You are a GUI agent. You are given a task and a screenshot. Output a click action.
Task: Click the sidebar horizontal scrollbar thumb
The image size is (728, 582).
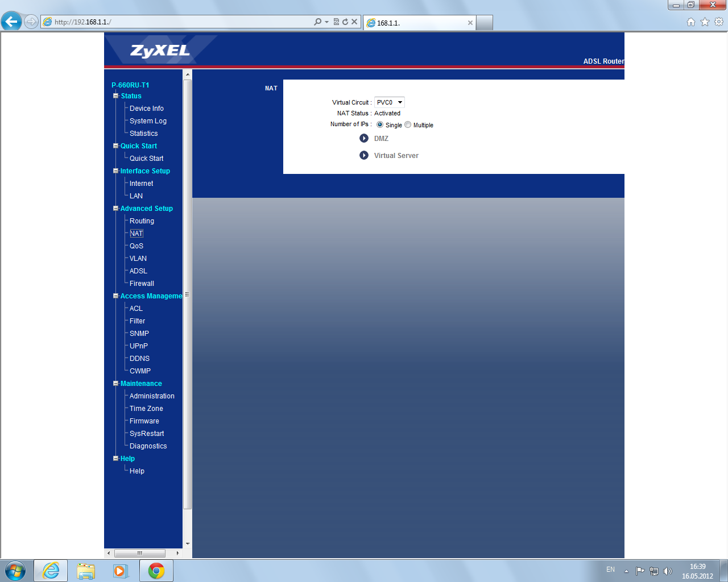click(x=140, y=553)
